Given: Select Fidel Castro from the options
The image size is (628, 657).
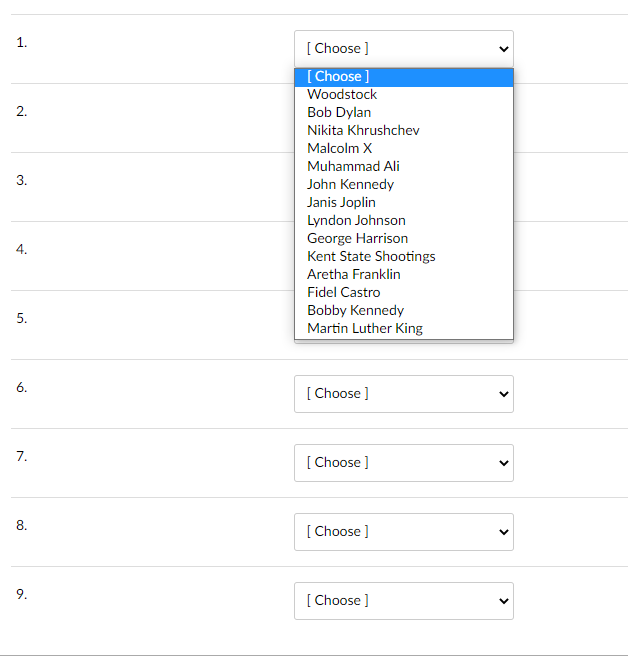Looking at the screenshot, I should [x=343, y=292].
